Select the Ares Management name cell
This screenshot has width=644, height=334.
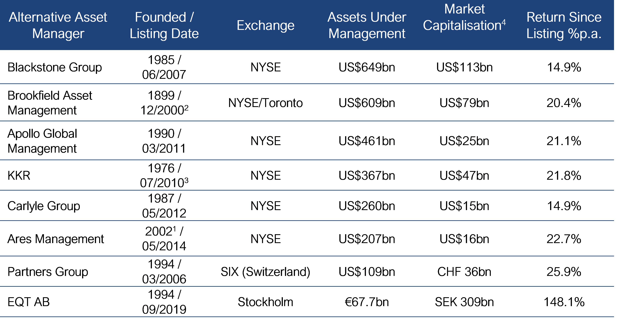coord(56,239)
